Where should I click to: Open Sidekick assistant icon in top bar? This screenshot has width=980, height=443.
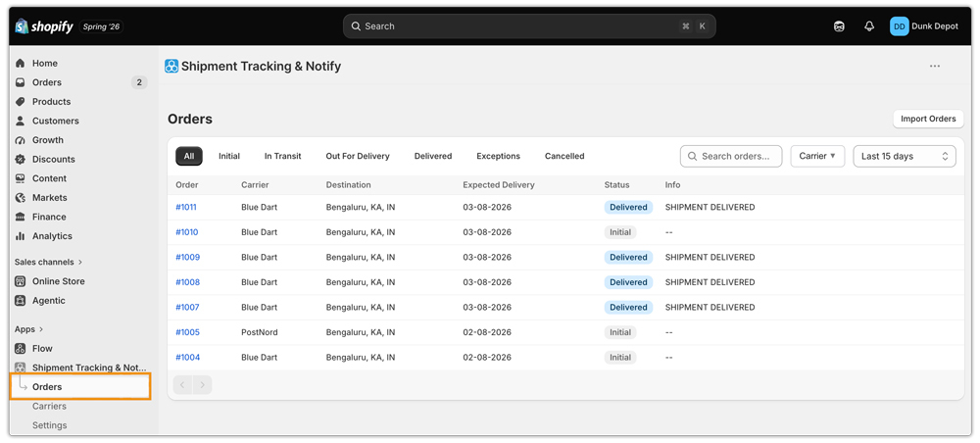pos(840,26)
